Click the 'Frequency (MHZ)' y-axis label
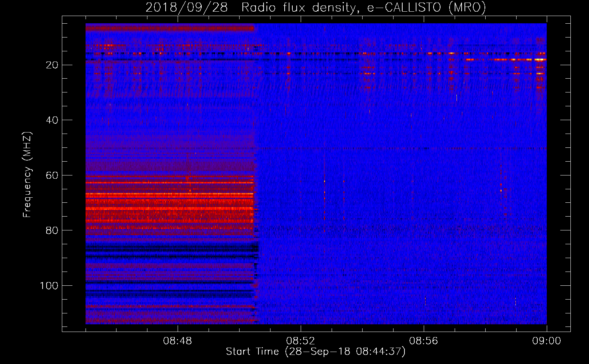 click(27, 175)
